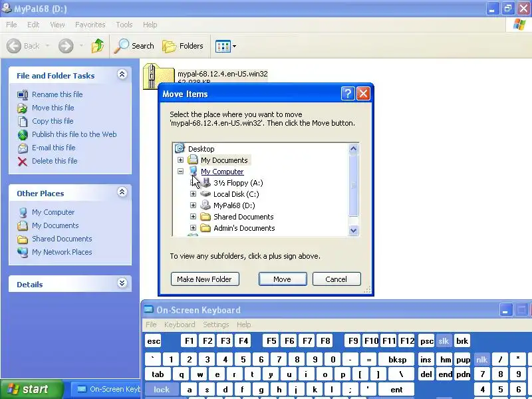Collapse the File and Folder Tasks panel
This screenshot has width=532, height=399.
[122, 74]
